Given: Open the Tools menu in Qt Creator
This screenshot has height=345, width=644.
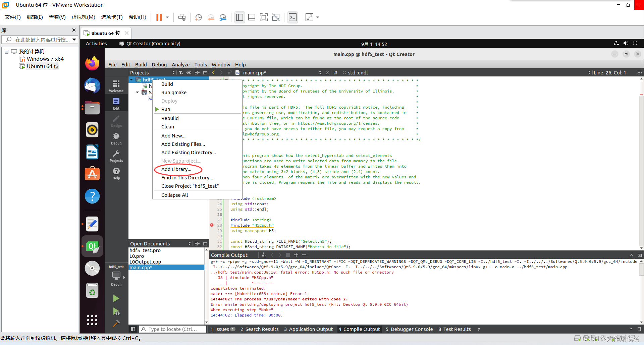Looking at the screenshot, I should [x=201, y=64].
